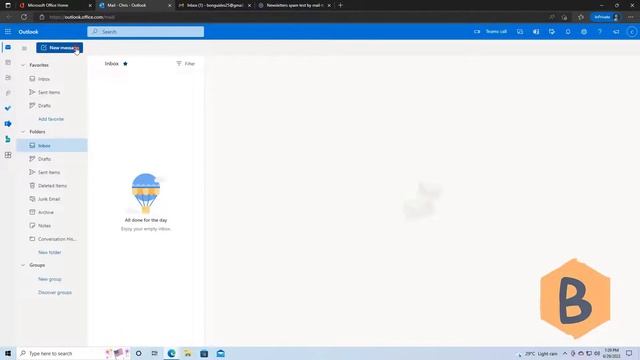The width and height of the screenshot is (640, 360).
Task: Toggle the navigation pane hamburger icon
Action: (x=24, y=48)
